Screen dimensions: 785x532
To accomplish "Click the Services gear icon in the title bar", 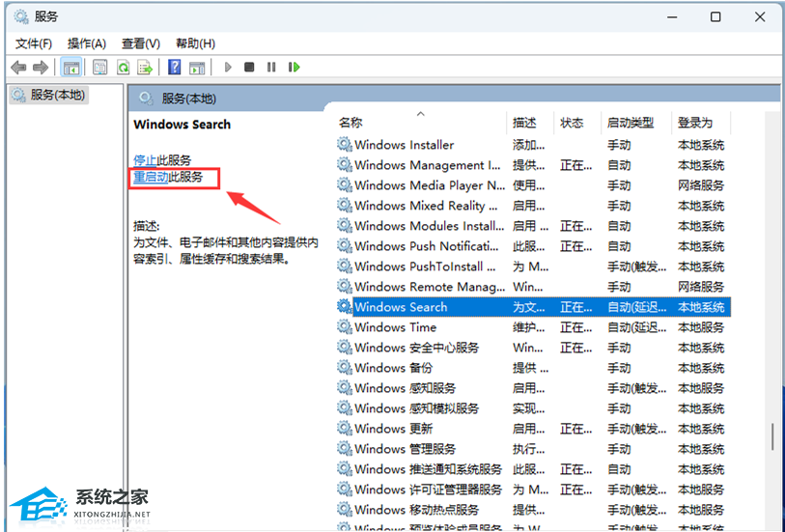I will click(21, 16).
